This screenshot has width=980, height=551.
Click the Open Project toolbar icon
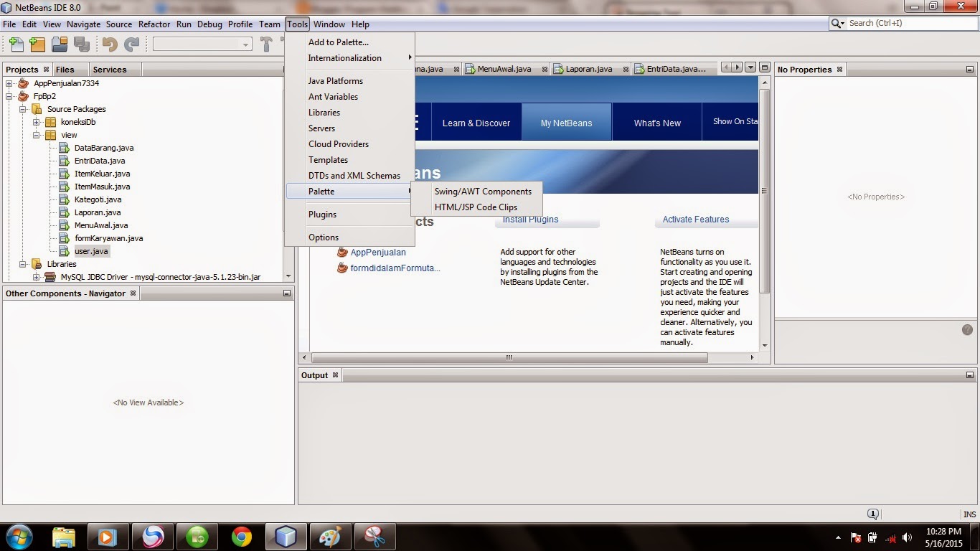[60, 44]
